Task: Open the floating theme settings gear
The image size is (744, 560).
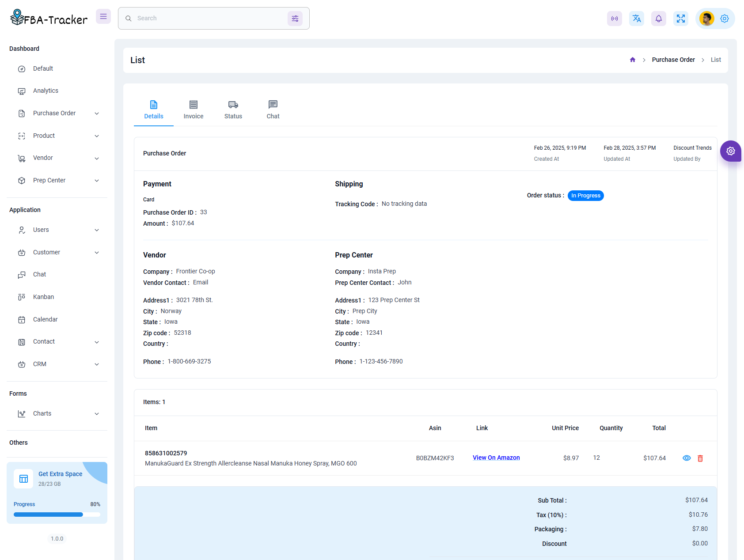Action: (x=731, y=151)
